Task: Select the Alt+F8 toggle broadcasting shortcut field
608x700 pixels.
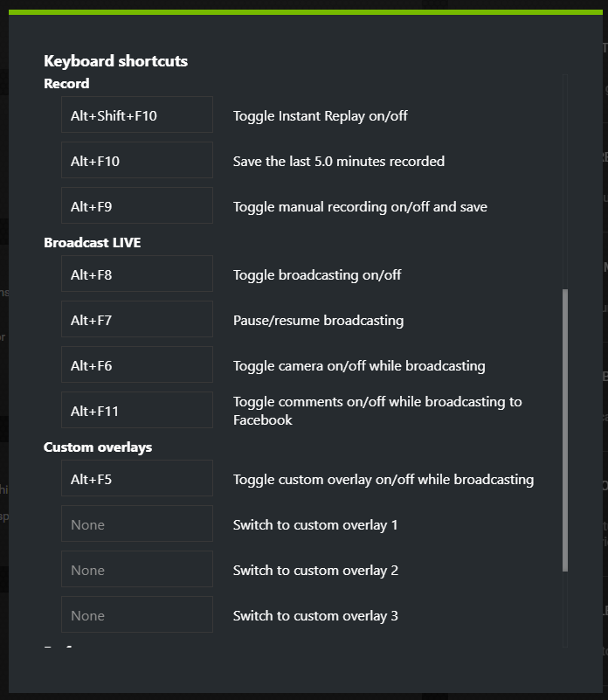Action: point(137,274)
